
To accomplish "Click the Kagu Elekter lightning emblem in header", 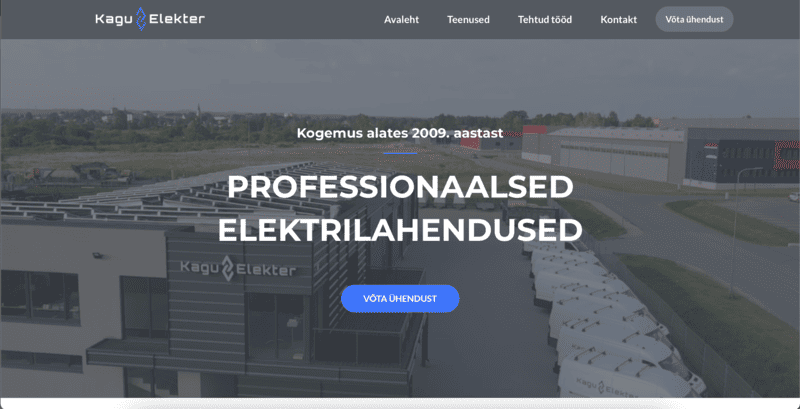I will point(141,19).
